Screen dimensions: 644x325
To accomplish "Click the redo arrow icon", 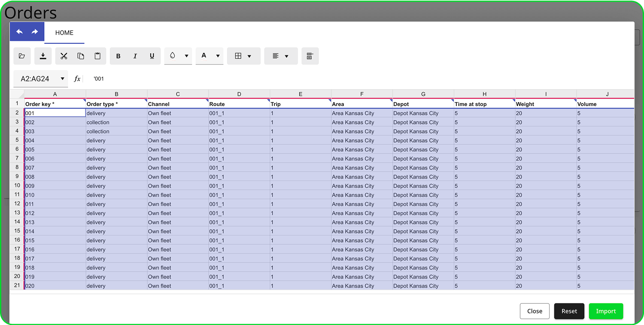I will [x=35, y=32].
